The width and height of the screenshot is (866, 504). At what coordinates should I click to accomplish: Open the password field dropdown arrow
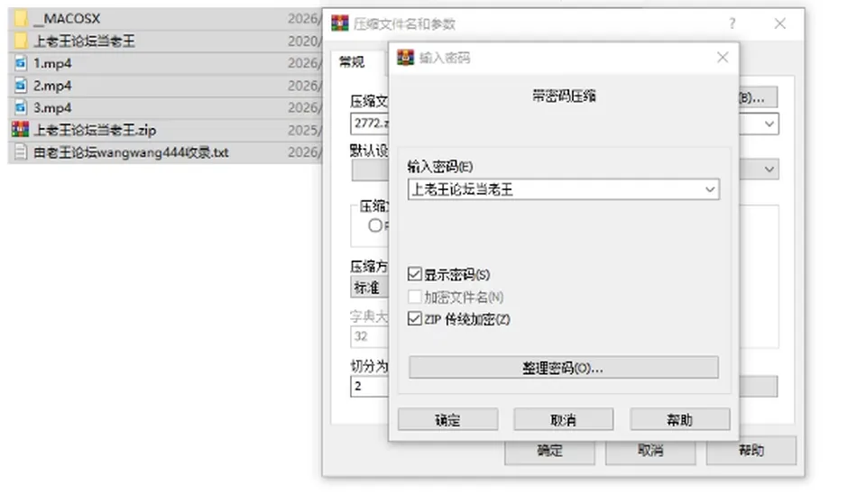[x=710, y=189]
